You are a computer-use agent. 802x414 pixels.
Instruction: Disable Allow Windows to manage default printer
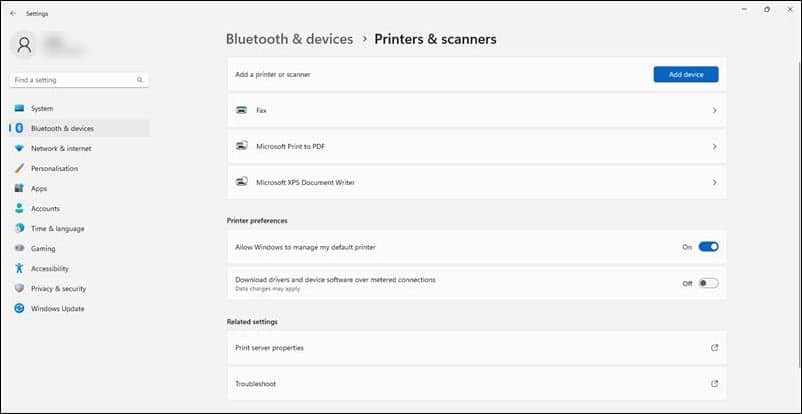click(x=708, y=247)
